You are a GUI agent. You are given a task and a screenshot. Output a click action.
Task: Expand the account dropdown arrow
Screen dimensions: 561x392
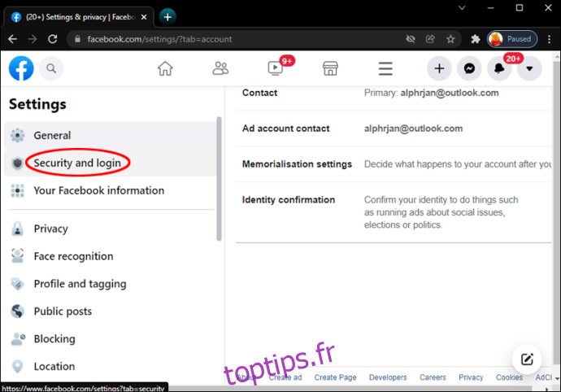529,68
